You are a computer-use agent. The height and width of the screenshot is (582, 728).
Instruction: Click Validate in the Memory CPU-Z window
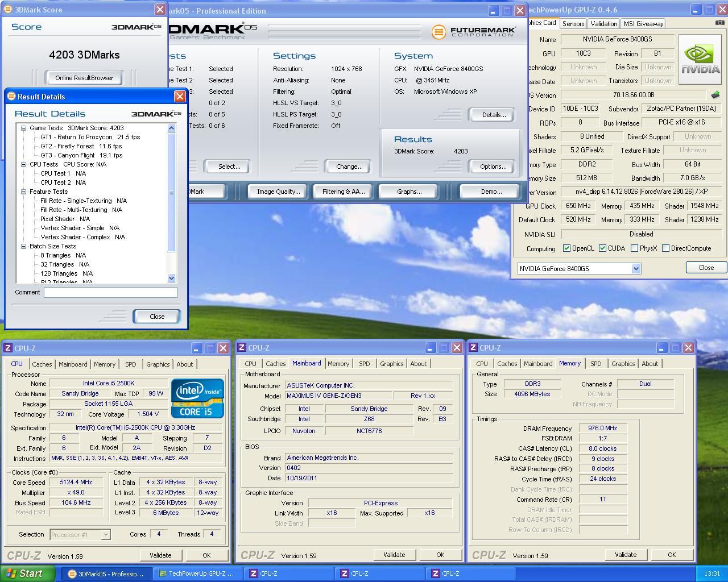click(626, 555)
